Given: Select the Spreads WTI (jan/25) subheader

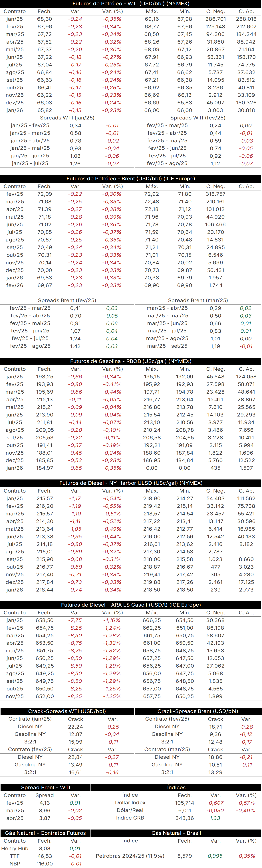Looking at the screenshot, I should (x=67, y=118).
